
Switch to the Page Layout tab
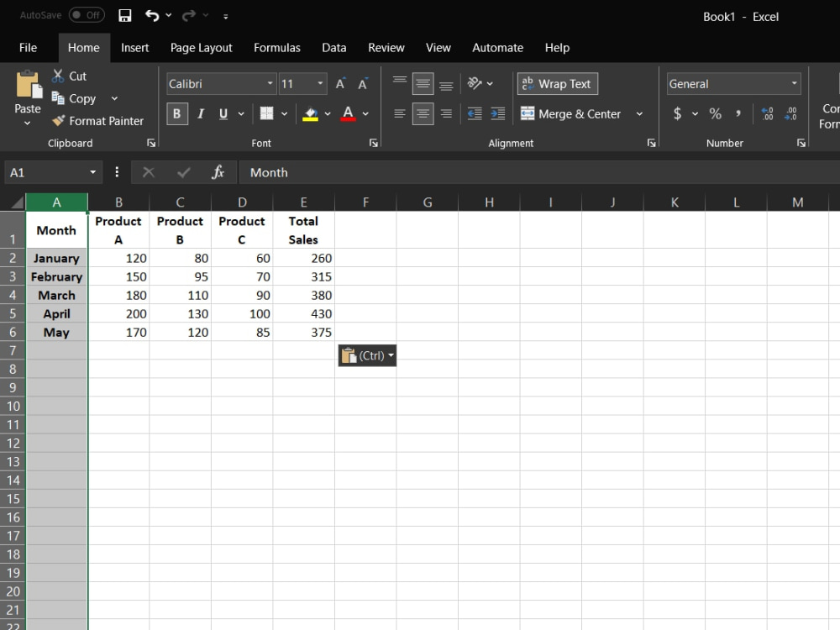(x=201, y=48)
